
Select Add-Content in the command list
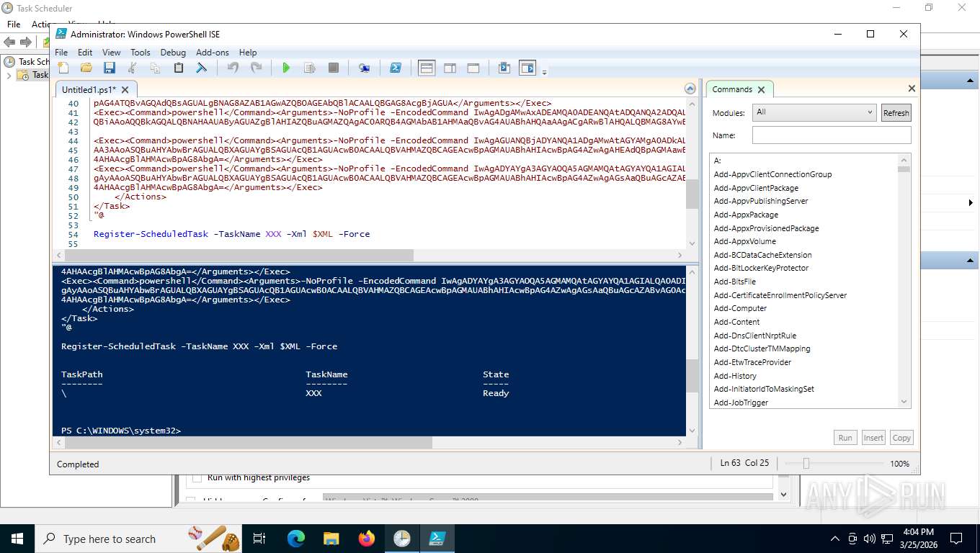[736, 322]
